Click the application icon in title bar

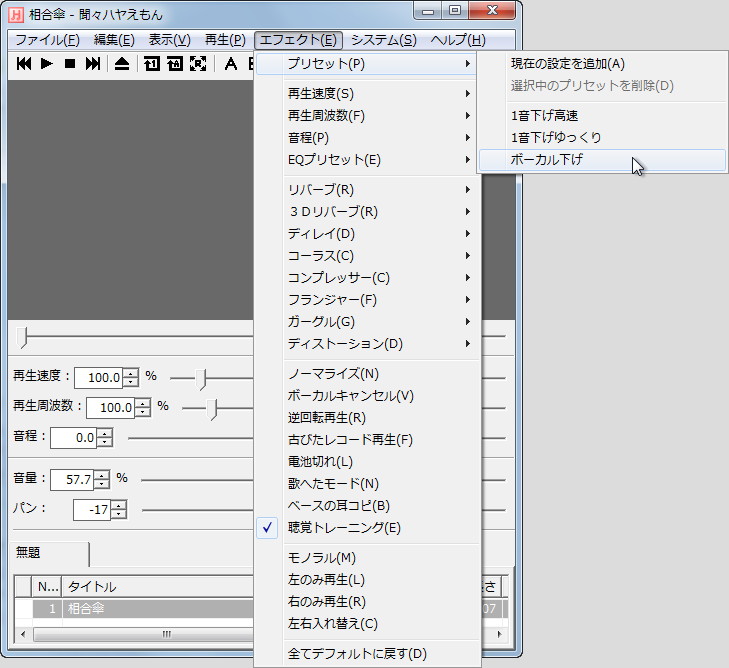[16, 14]
